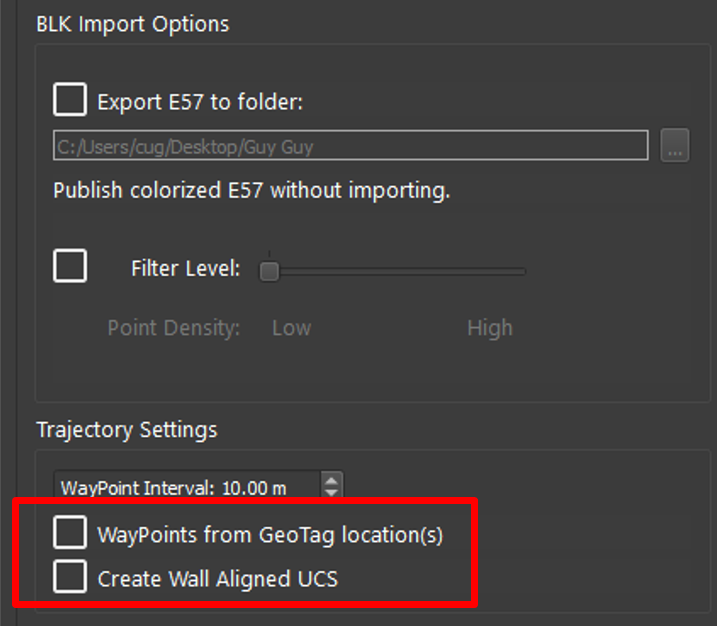Click the BLK Import Options heading

133,23
